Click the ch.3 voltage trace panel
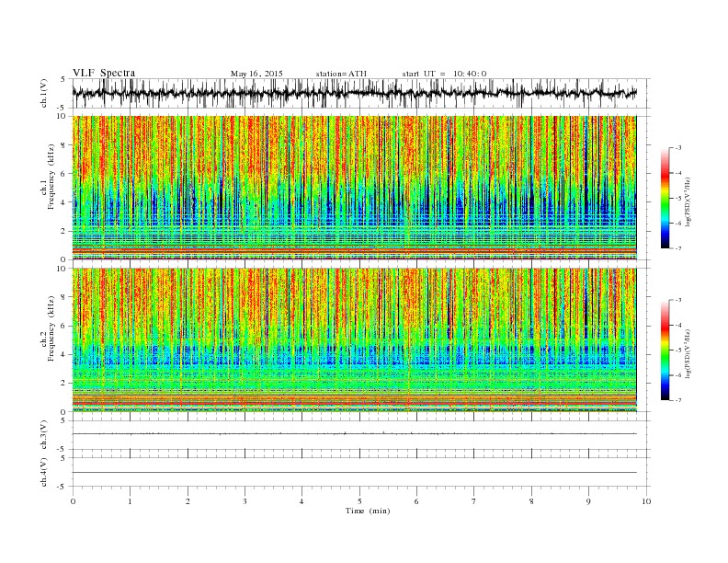728x563 pixels. (x=361, y=435)
